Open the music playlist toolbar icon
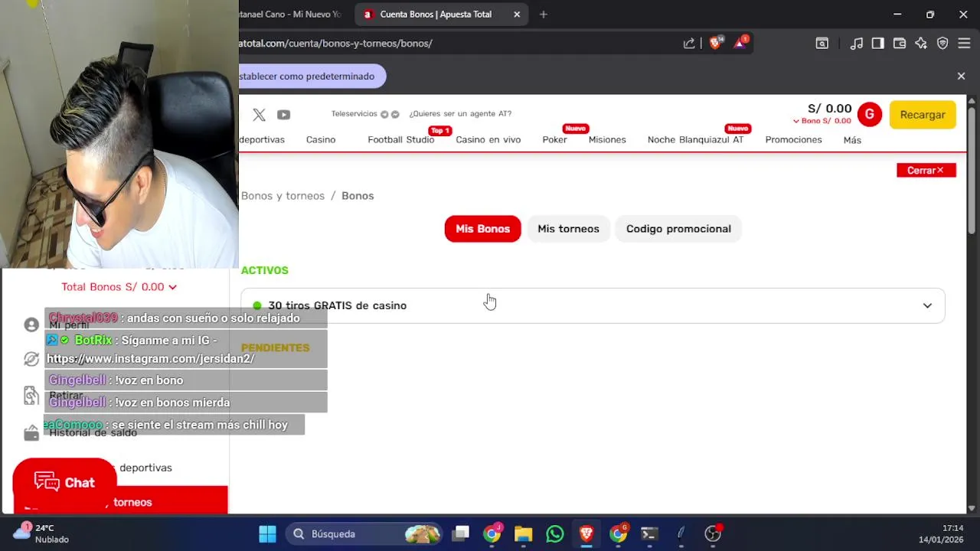The width and height of the screenshot is (980, 551). pos(857,44)
